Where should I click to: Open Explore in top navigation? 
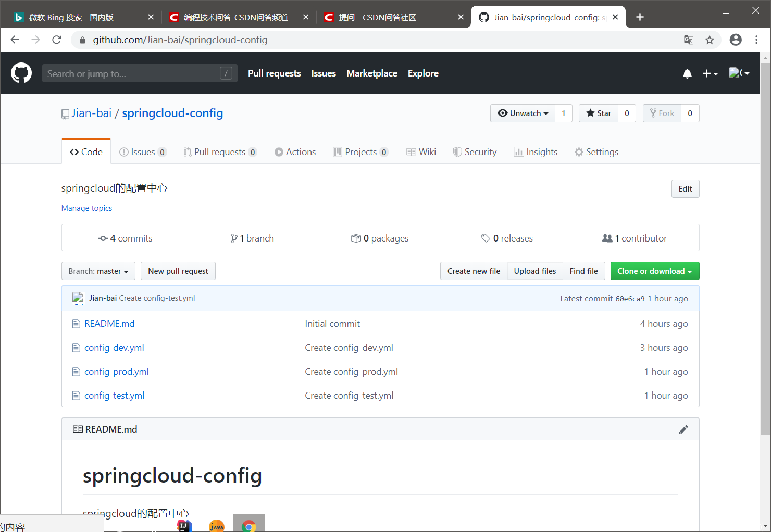(x=423, y=73)
